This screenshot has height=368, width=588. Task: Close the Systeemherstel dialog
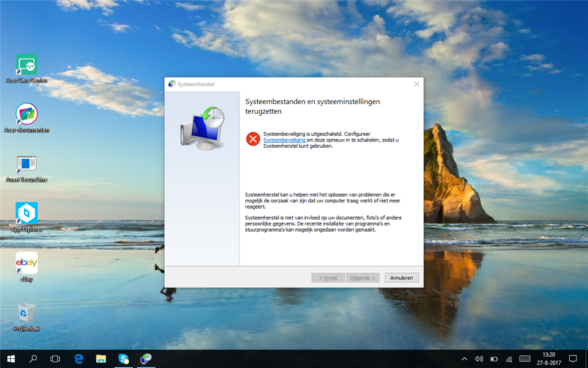(x=417, y=84)
